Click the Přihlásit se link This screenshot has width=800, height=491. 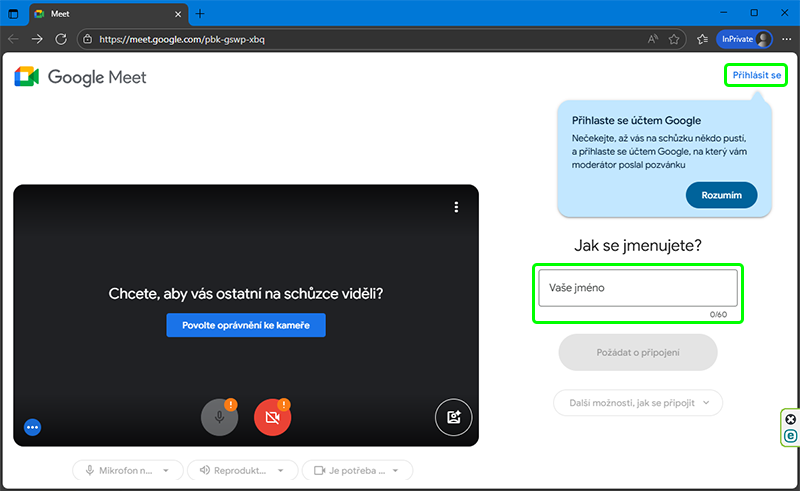pyautogui.click(x=756, y=75)
